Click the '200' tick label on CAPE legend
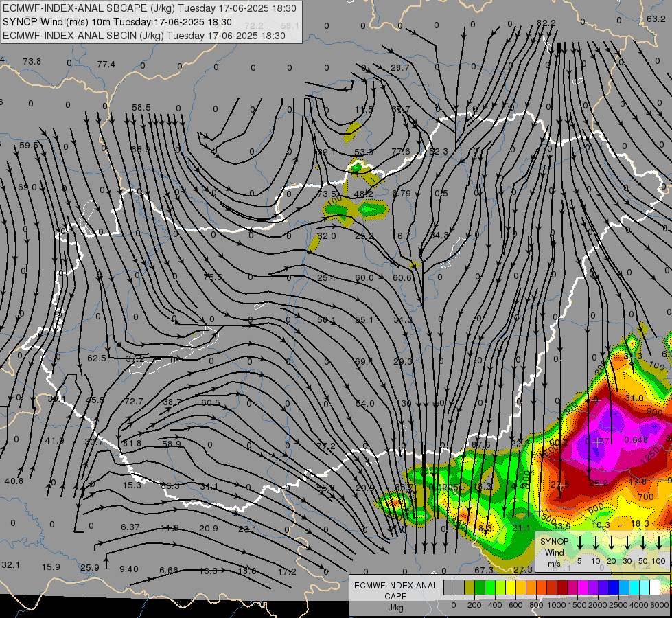The height and width of the screenshot is (618, 672). pyautogui.click(x=474, y=605)
